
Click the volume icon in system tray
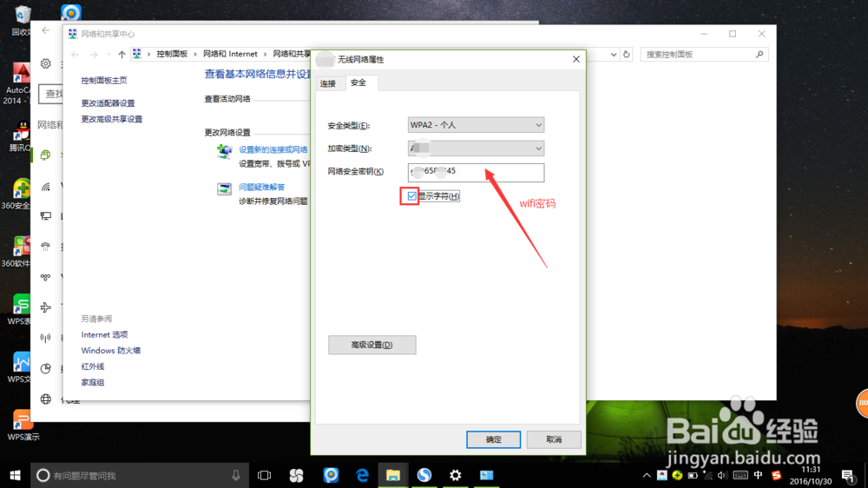click(x=722, y=475)
